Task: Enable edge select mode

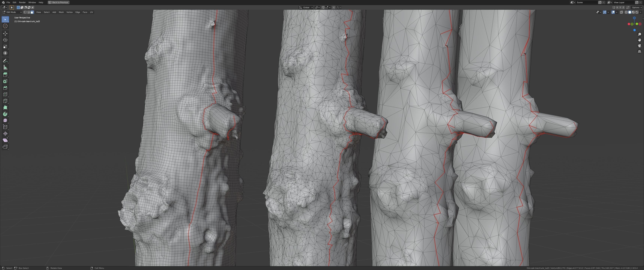Action: (28, 12)
